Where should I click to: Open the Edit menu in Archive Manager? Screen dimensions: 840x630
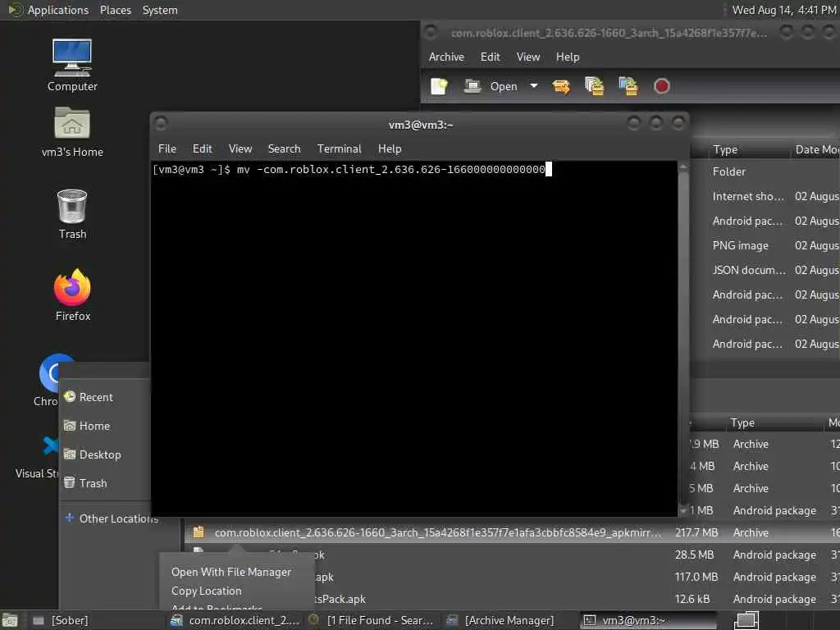pos(490,57)
